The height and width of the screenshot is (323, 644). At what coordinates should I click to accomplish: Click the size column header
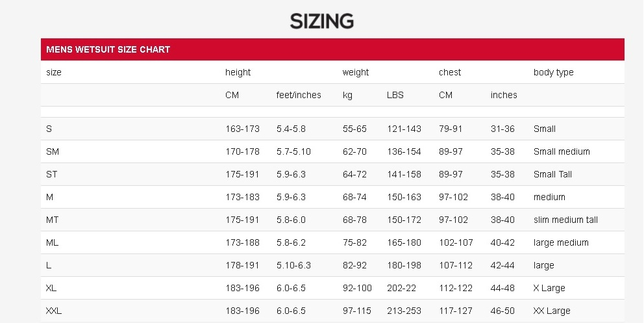coord(54,72)
